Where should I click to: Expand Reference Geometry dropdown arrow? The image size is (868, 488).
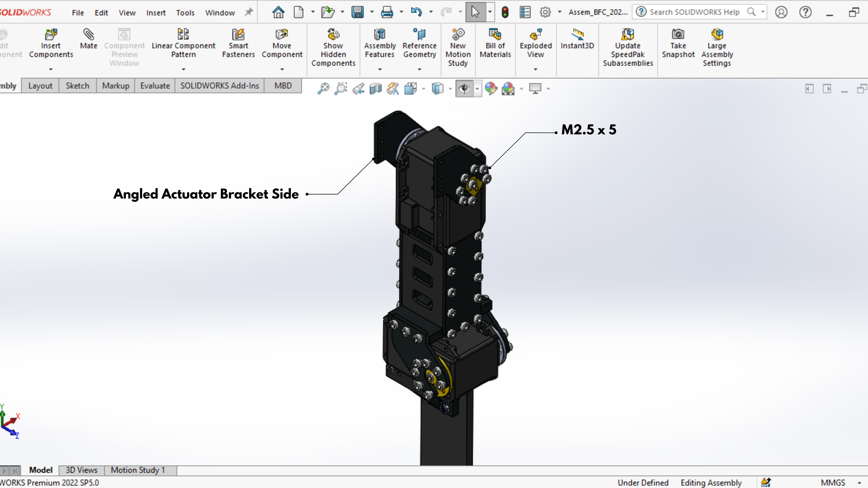(420, 69)
